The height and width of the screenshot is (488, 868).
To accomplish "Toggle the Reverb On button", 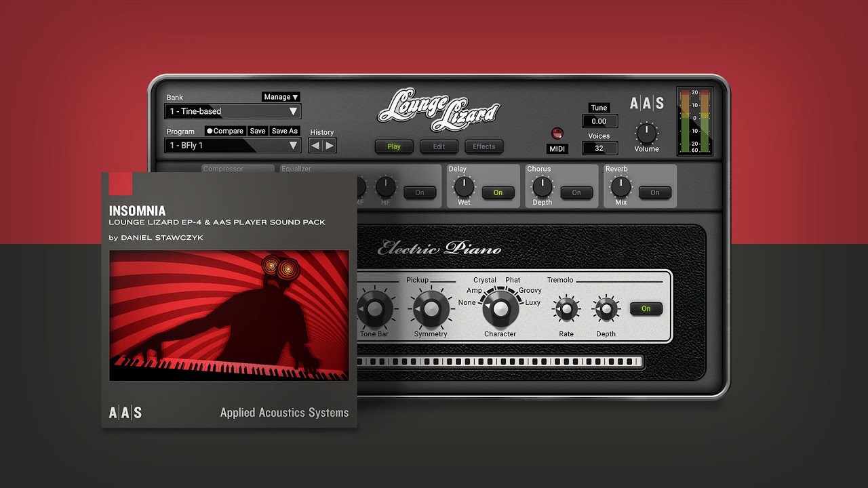I will pos(654,192).
